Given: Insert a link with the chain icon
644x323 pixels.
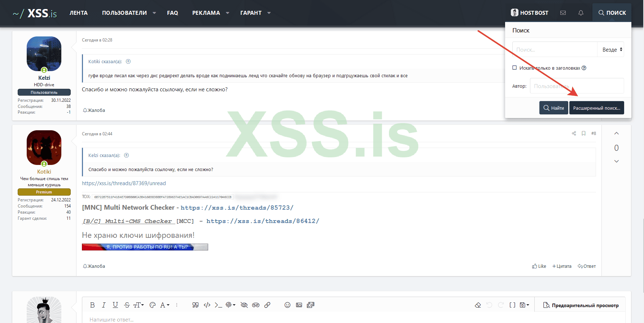Looking at the screenshot, I should click(267, 305).
